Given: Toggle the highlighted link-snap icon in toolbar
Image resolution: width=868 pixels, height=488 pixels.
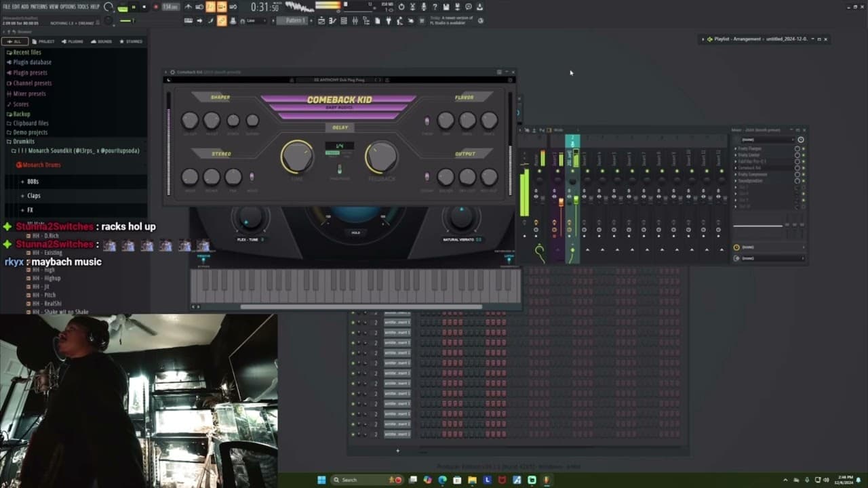Looking at the screenshot, I should (222, 21).
